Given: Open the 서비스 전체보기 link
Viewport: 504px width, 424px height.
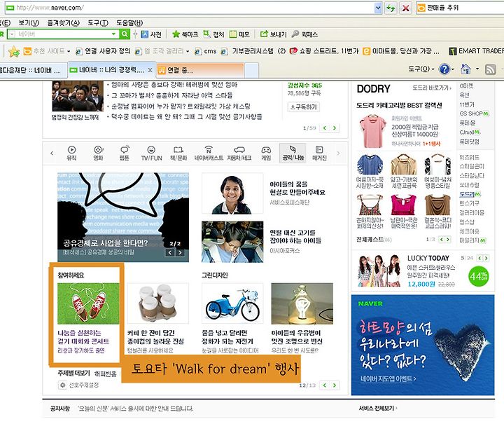Looking at the screenshot, I should pos(378,409).
